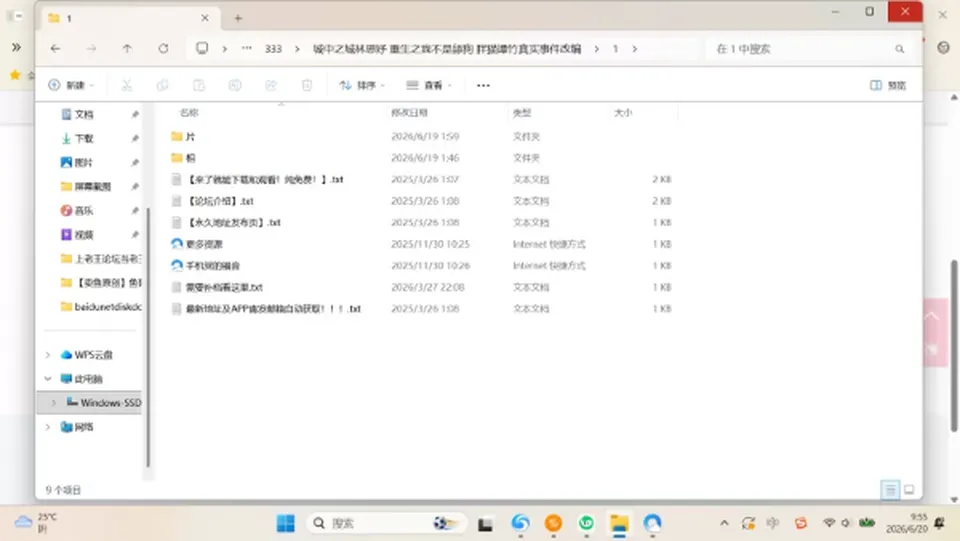Image resolution: width=960 pixels, height=541 pixels.
Task: Open File Explorer from the taskbar
Action: (619, 523)
